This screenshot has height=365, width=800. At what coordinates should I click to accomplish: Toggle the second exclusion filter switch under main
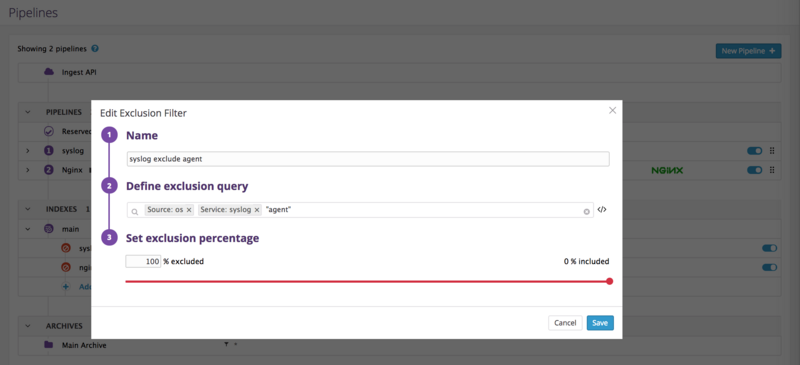click(769, 267)
